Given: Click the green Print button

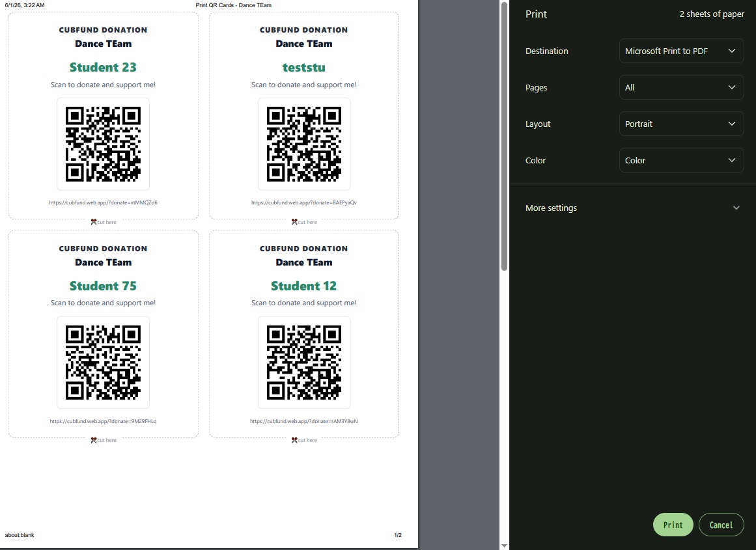Looking at the screenshot, I should pos(673,525).
